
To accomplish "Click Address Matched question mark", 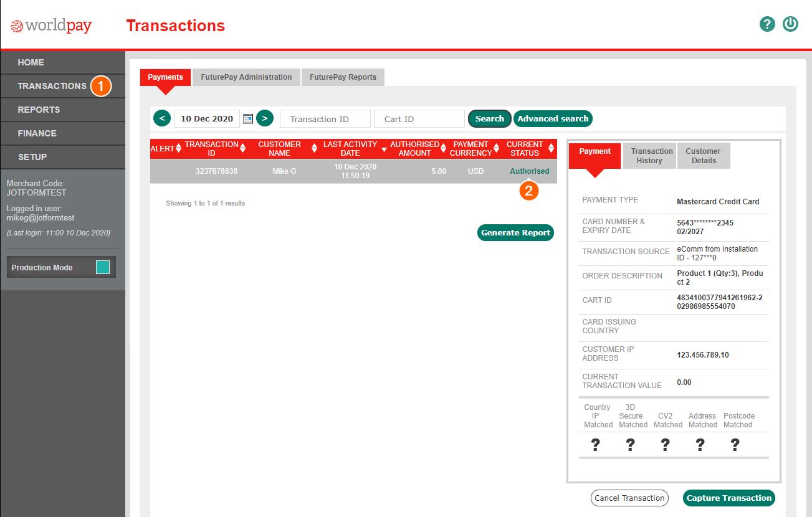I will tap(700, 445).
